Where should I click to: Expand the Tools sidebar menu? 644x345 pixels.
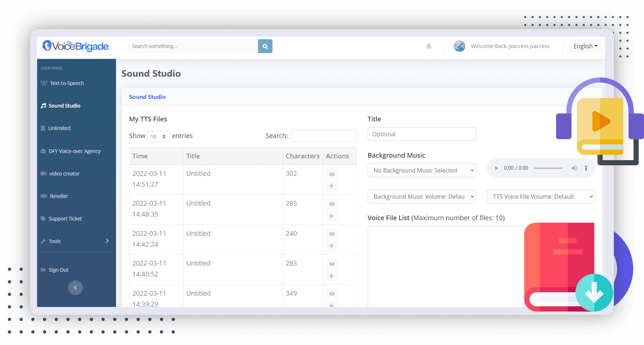[75, 241]
